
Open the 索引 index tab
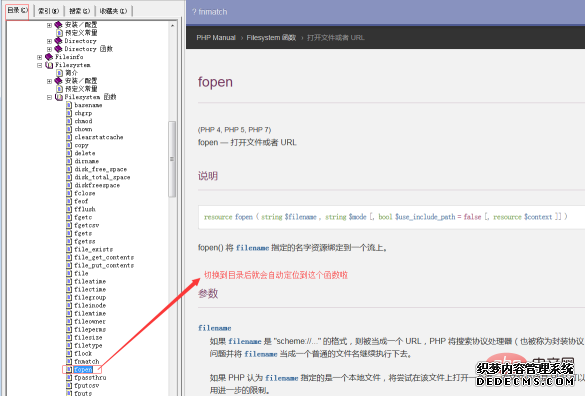click(49, 11)
